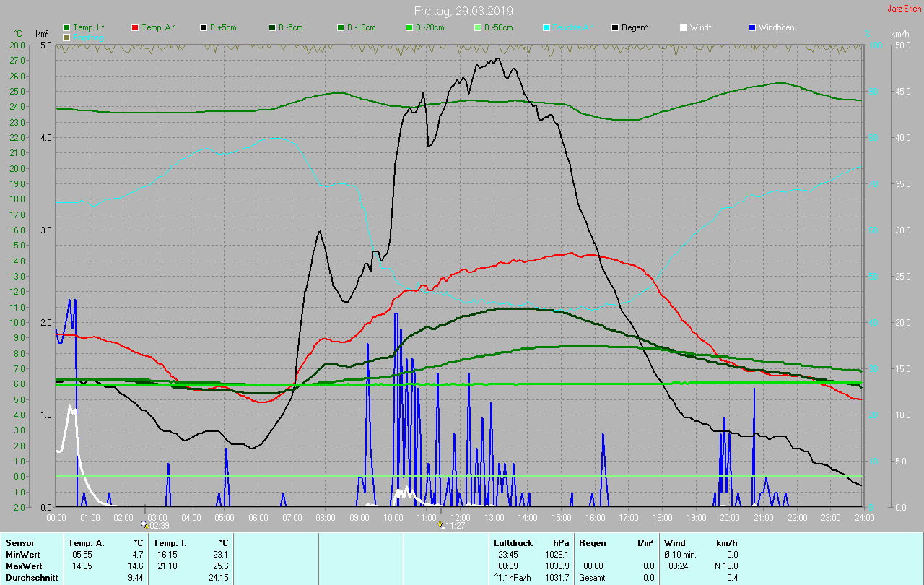924x585 pixels.
Task: Click the cyan humidity legend swatch
Action: (546, 27)
